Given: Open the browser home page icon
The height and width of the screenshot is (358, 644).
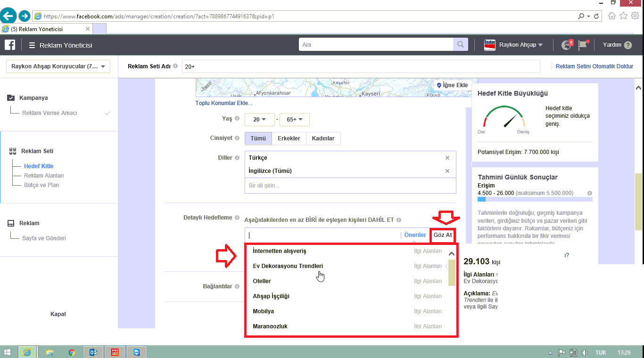Looking at the screenshot, I should (612, 16).
